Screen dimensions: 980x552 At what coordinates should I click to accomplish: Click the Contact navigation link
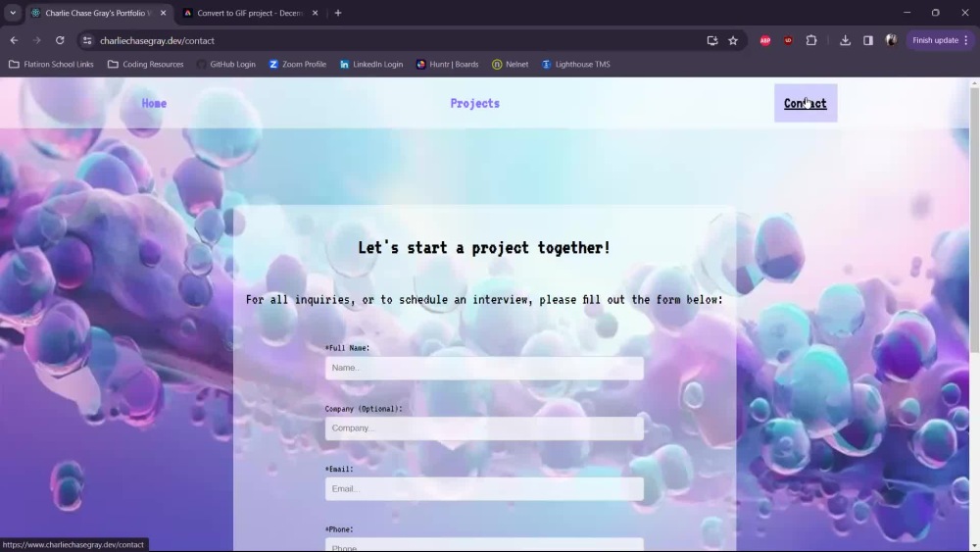[x=805, y=103]
